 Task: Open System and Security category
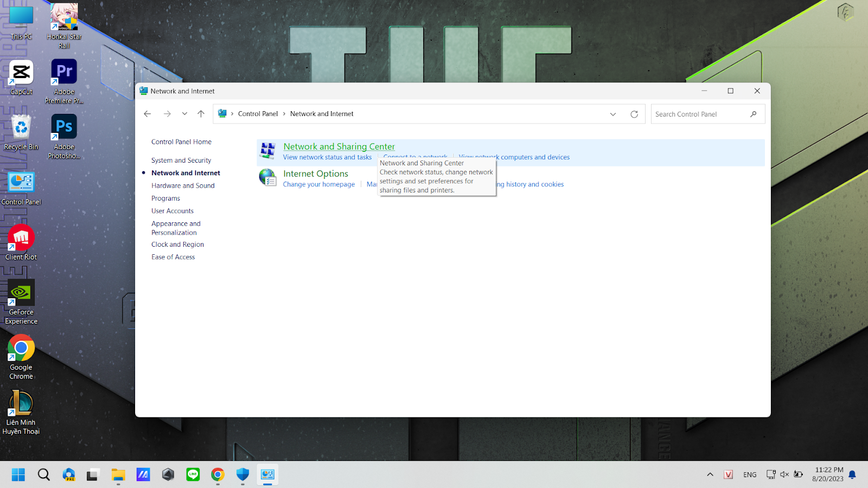pyautogui.click(x=181, y=160)
